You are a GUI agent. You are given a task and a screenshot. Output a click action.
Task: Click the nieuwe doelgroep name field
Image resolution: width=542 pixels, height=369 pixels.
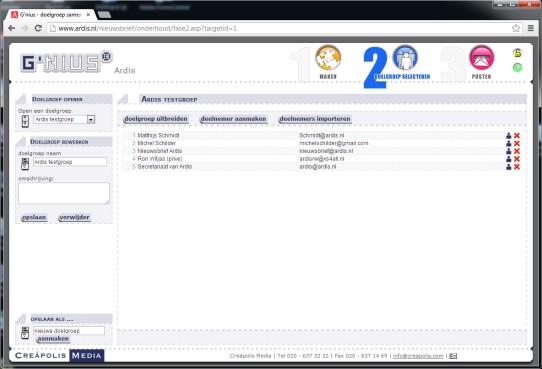tap(68, 331)
